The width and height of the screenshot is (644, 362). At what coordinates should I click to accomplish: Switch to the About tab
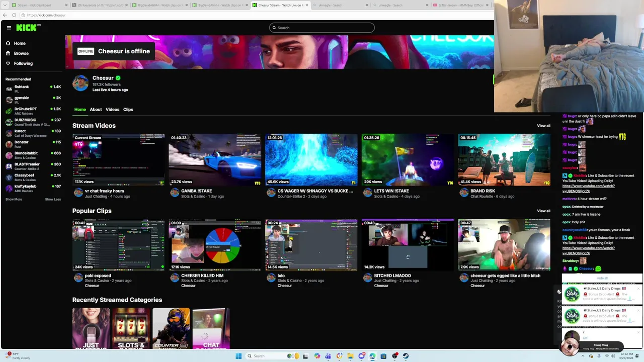96,109
